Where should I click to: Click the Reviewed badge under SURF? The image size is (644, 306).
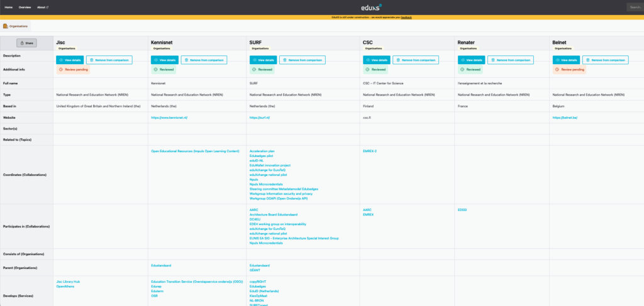[262, 70]
